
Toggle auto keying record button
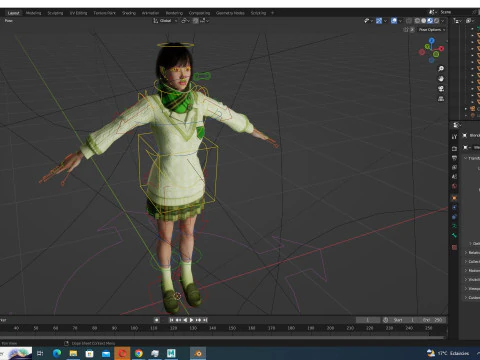pyautogui.click(x=156, y=320)
